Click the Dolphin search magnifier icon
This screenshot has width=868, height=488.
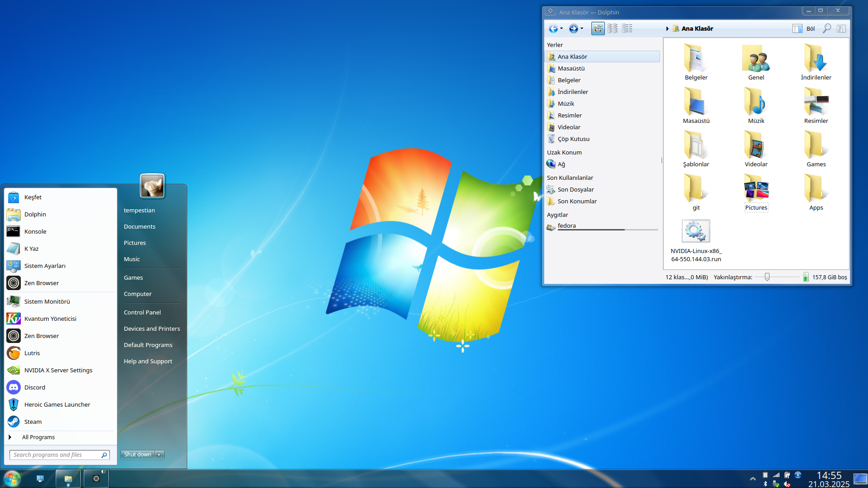click(x=826, y=28)
